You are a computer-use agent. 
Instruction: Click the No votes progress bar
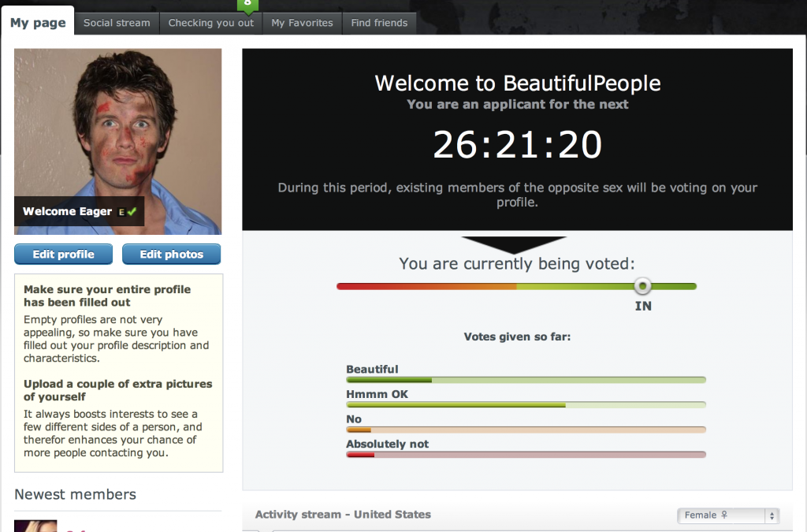[526, 430]
